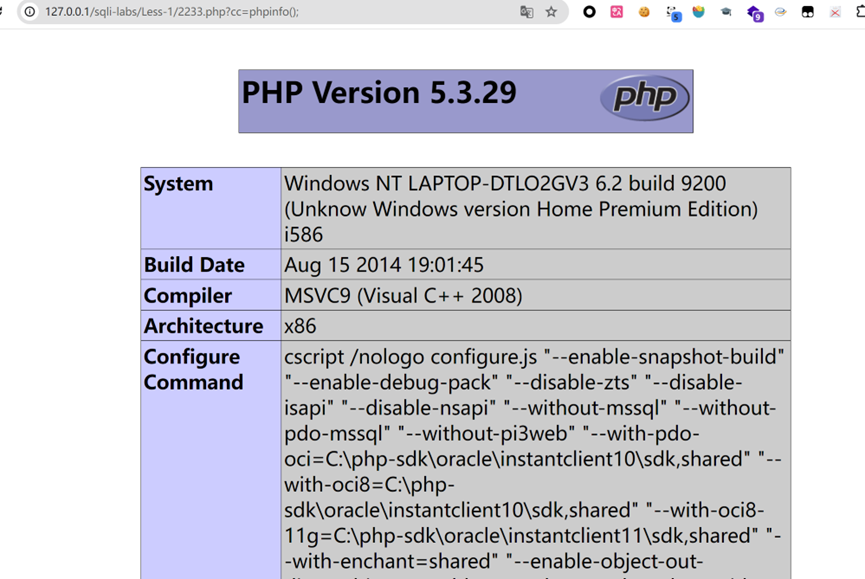
Task: Click the 'PHP Version 5.3.29' heading
Action: click(379, 92)
